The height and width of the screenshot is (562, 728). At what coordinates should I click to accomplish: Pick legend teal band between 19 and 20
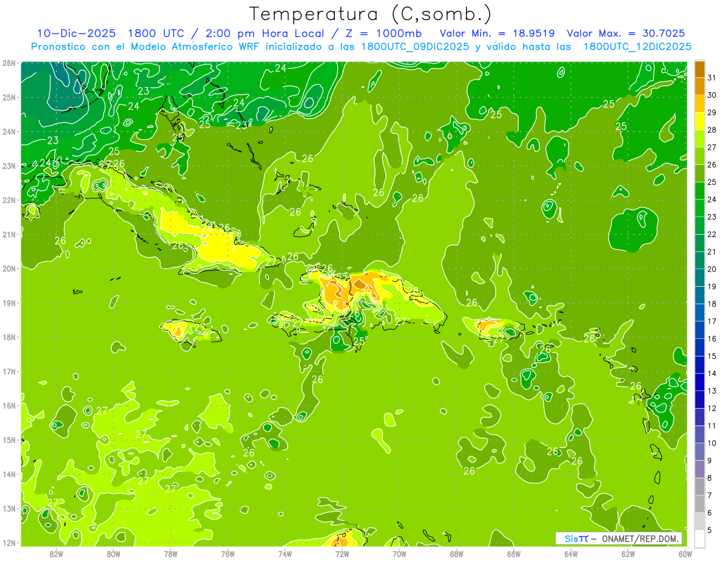coord(700,278)
